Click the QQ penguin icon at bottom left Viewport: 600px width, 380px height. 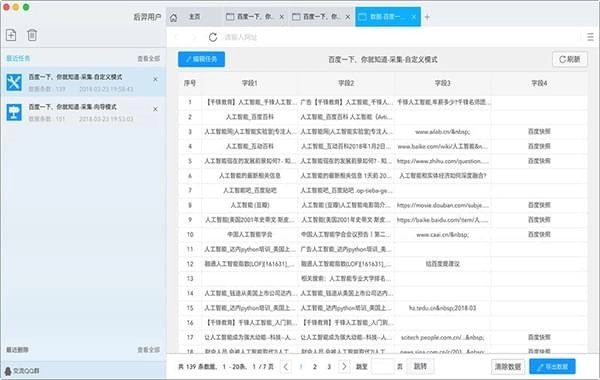(8, 370)
